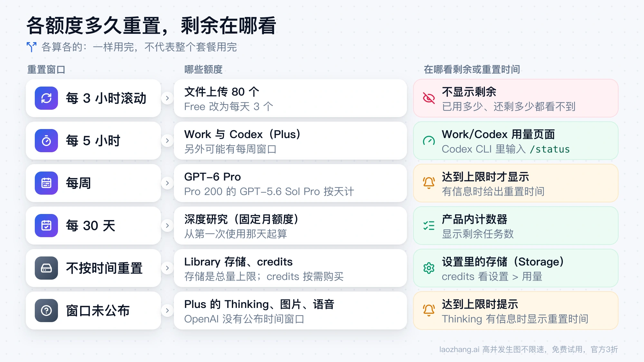Select the 文件上传 80 个 card title

click(222, 92)
